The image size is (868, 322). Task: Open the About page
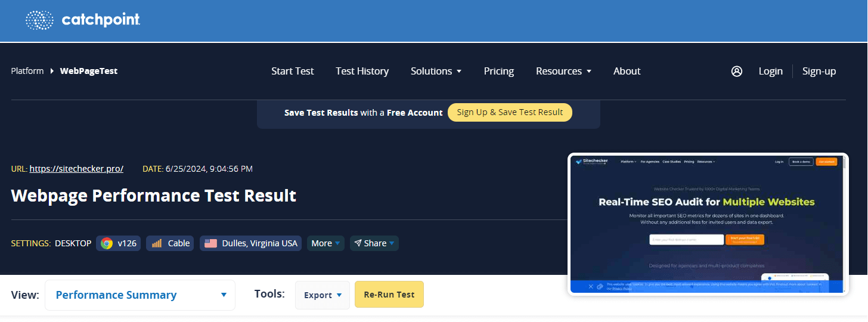(x=627, y=71)
